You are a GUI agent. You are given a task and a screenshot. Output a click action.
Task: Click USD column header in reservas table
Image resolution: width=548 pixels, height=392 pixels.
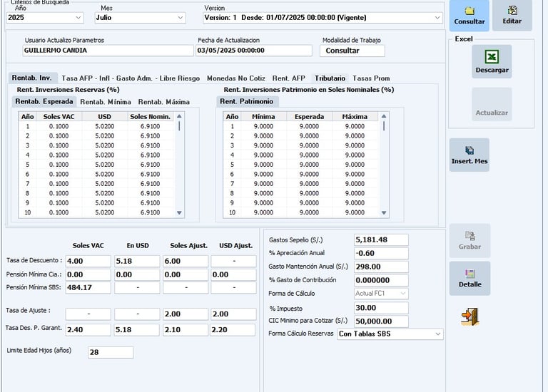(104, 117)
